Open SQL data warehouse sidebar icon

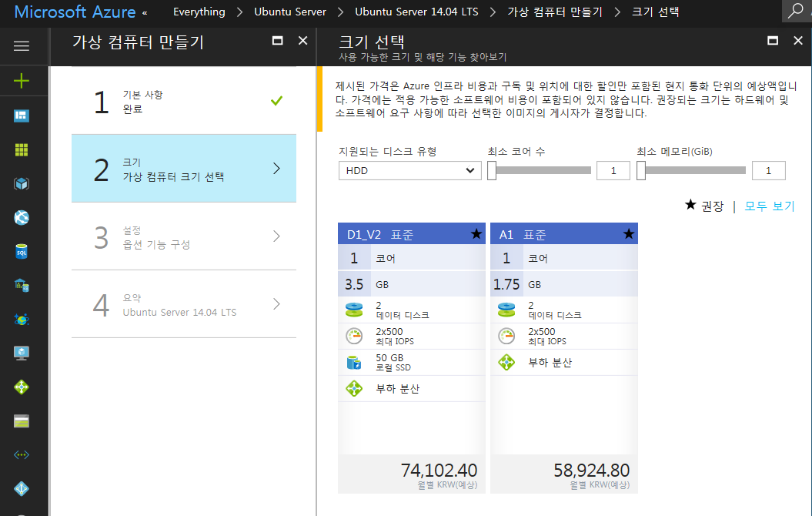(x=22, y=286)
